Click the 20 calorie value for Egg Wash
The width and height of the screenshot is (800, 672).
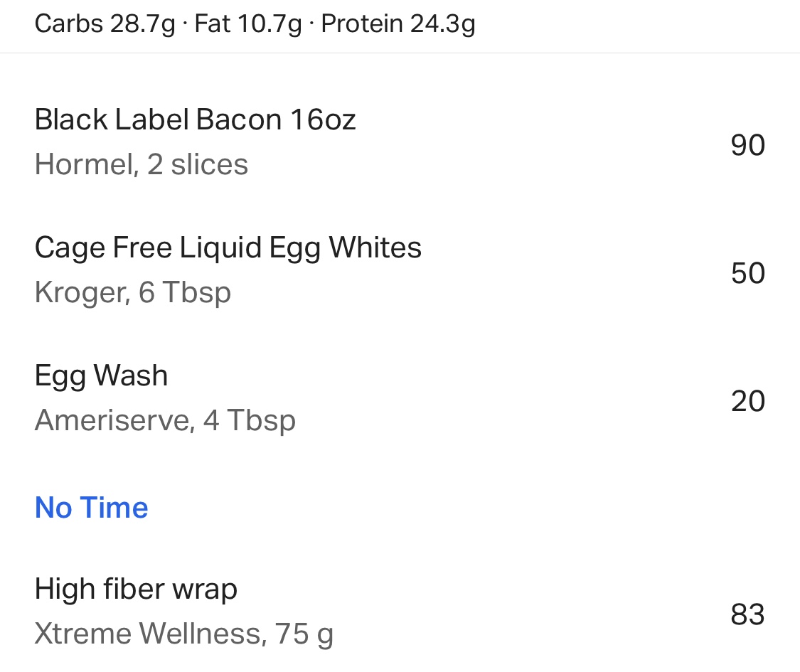pos(747,401)
